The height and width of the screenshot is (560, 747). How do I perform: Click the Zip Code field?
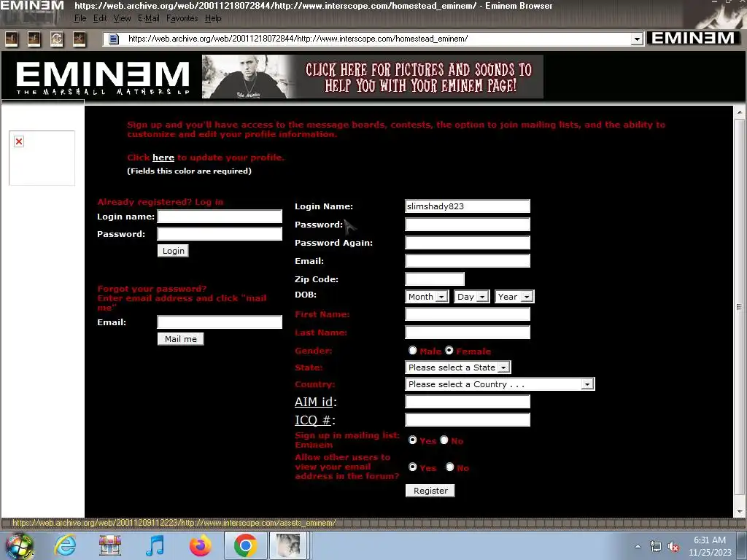point(435,279)
